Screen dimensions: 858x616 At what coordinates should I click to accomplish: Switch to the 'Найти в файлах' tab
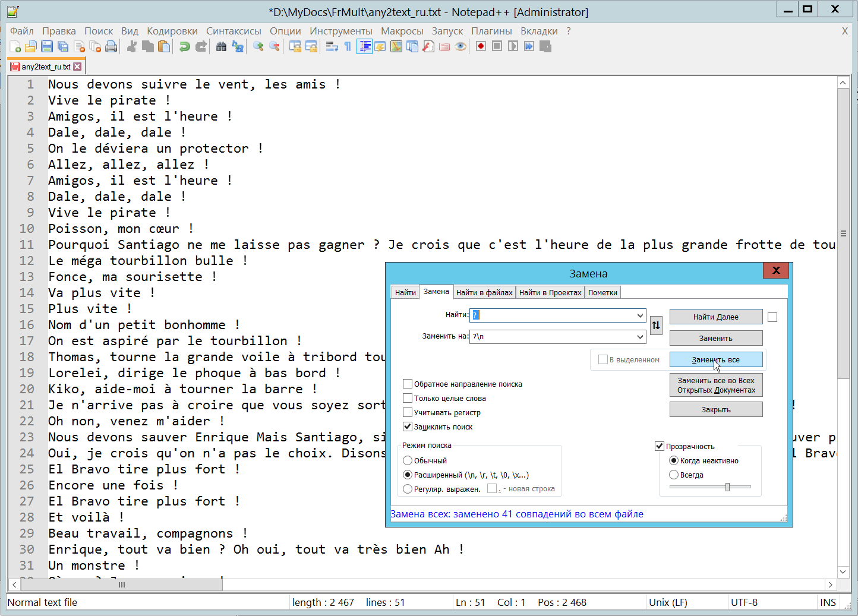[484, 292]
